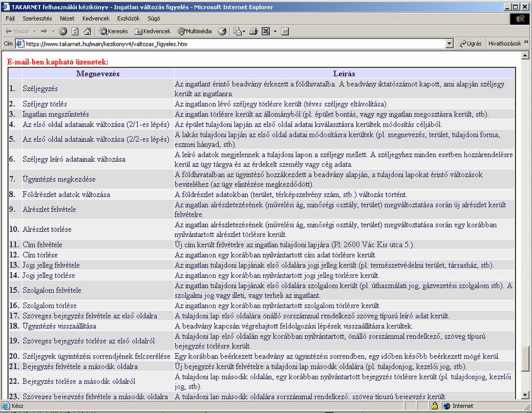Click the Hivatkozások links toolbar label
This screenshot has width=532, height=413.
tap(504, 44)
